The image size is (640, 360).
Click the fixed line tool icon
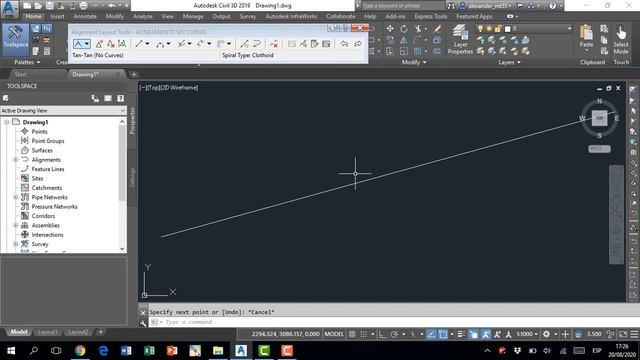point(139,44)
